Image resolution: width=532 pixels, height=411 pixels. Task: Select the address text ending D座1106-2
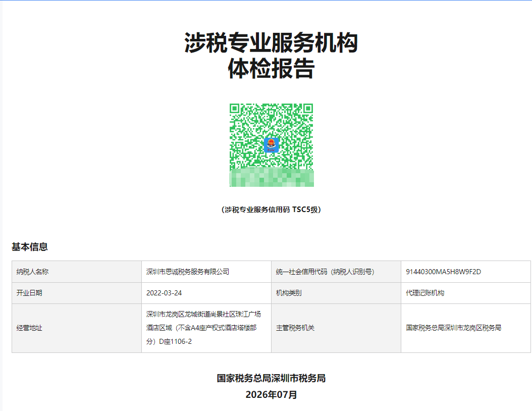tap(203, 328)
